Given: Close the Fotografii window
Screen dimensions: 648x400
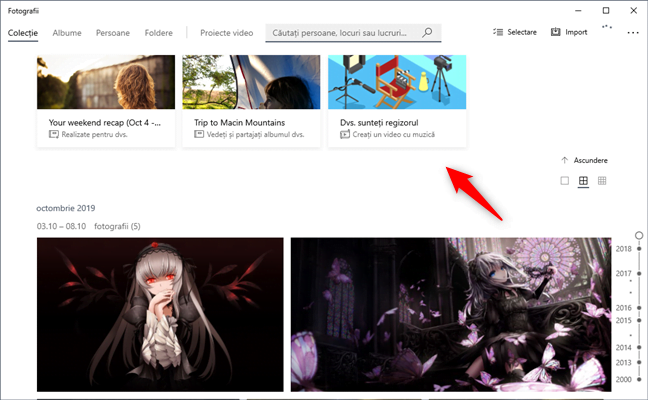Looking at the screenshot, I should tap(633, 10).
